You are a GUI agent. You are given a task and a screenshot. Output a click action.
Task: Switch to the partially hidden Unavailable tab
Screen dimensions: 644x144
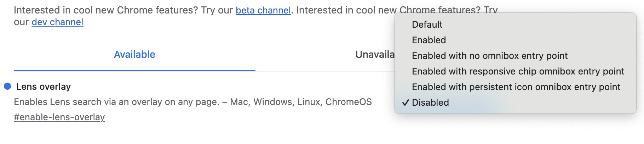[375, 54]
